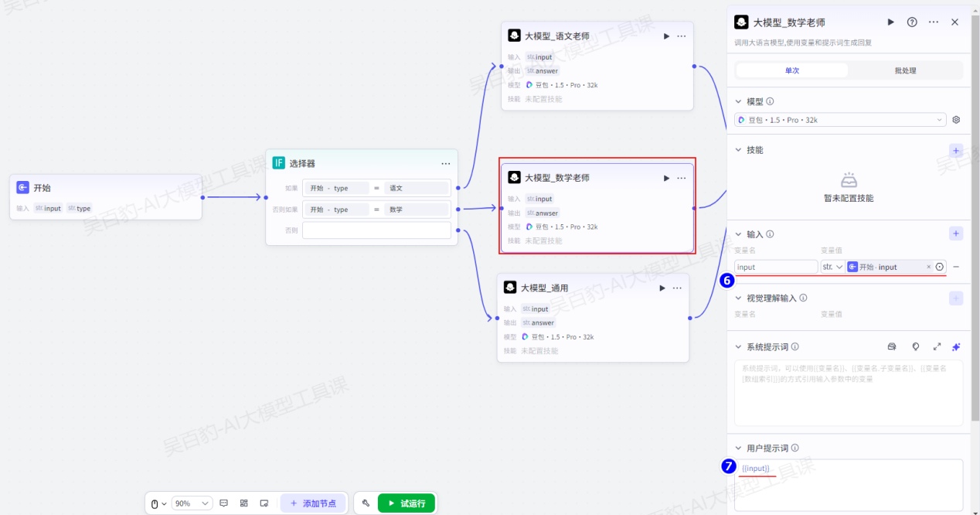
Task: Click into the 用户提示词 text area
Action: click(848, 487)
